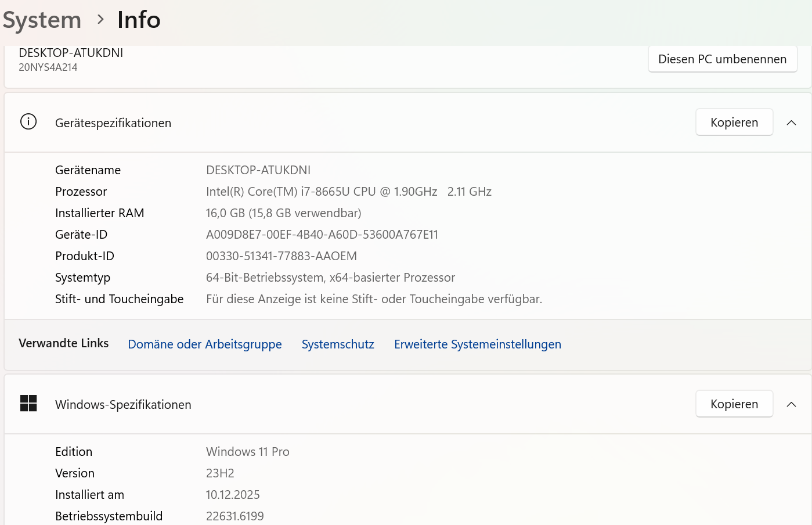Select the Geräte-ID value A009D8E7-00EF-4B40

click(x=322, y=235)
